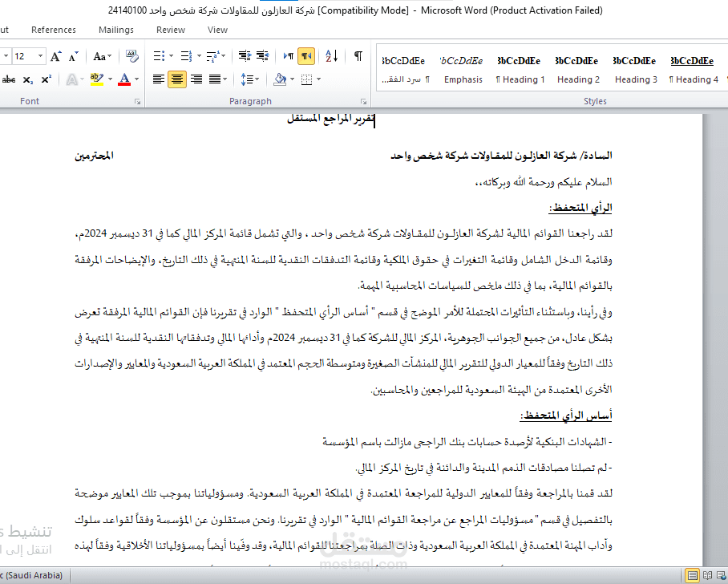Apply the Heading 4 style
Image resolution: width=728 pixels, height=584 pixels.
coord(694,70)
